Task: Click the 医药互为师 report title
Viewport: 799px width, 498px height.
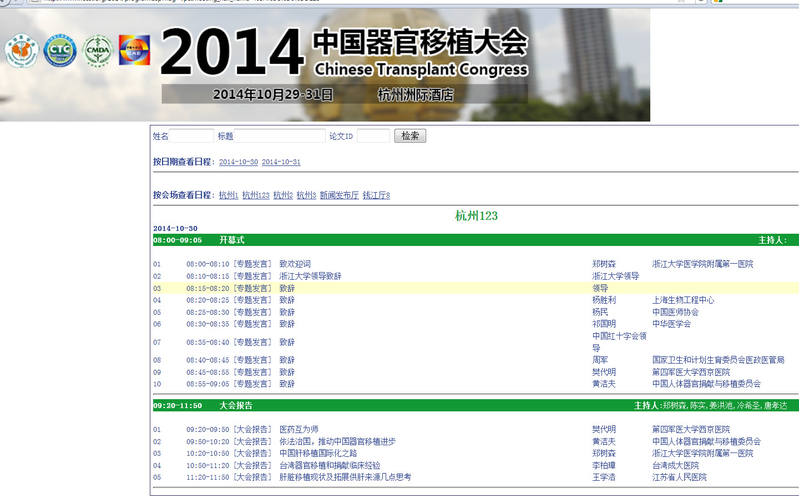Action: pos(299,430)
